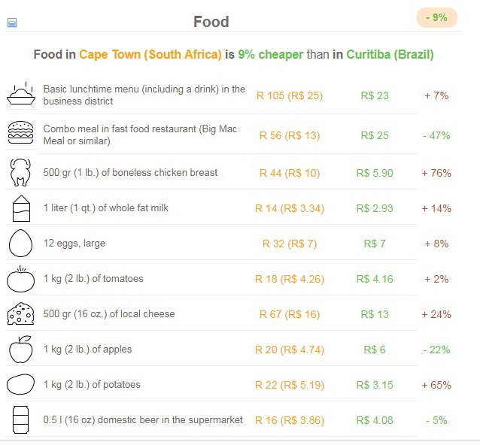This screenshot has width=480, height=448.
Task: Click the +65% potatoes difference value
Action: click(x=436, y=385)
